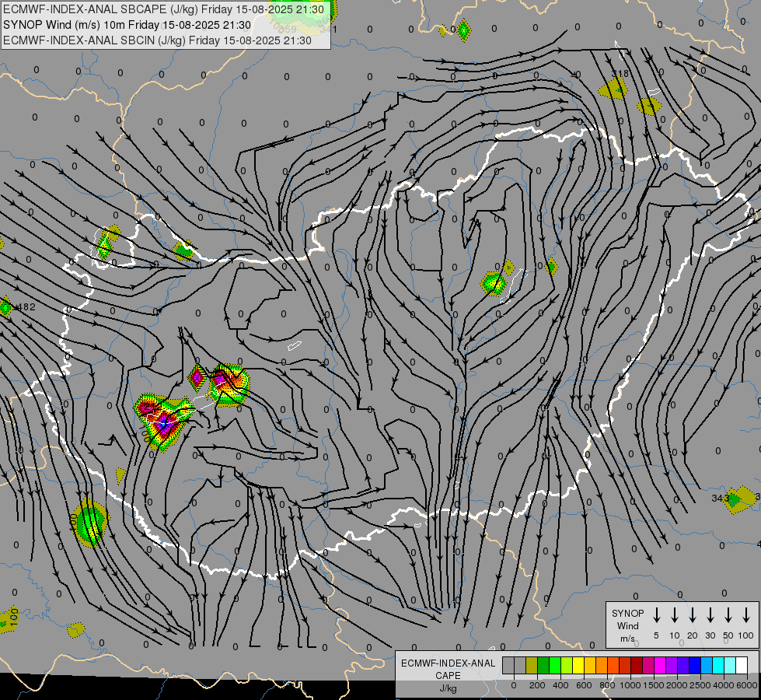Image resolution: width=761 pixels, height=700 pixels.
Task: Click the 1500 tick label on CAPE scale
Action: coord(653,685)
